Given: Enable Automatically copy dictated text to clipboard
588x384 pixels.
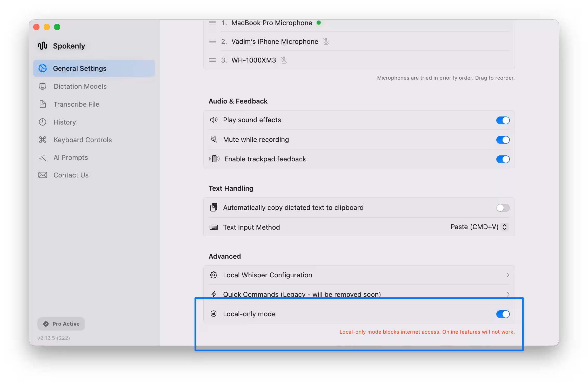Looking at the screenshot, I should pos(503,208).
